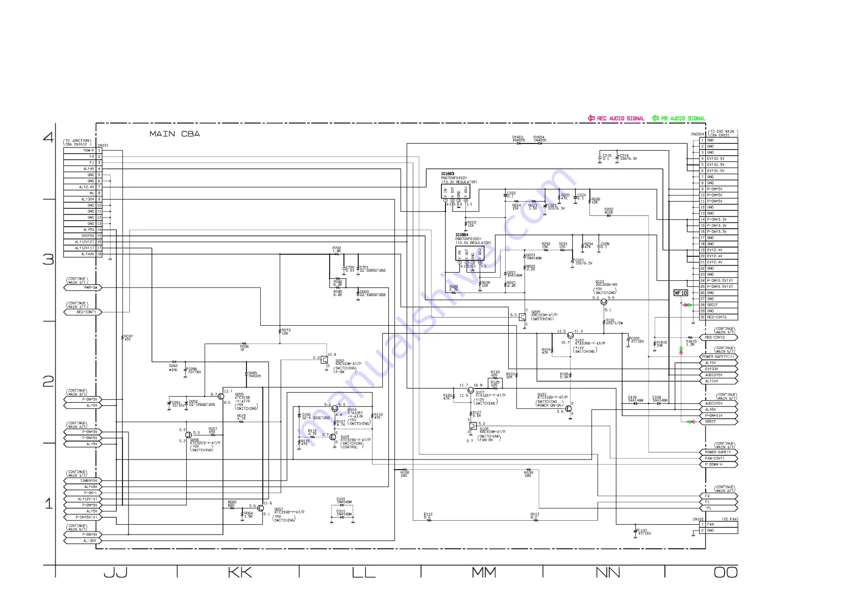Click the D1603 1N4005 diode

518,143
